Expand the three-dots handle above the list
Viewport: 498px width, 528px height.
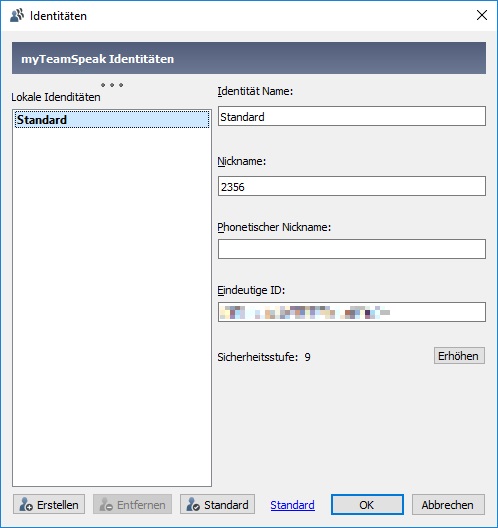pos(112,85)
